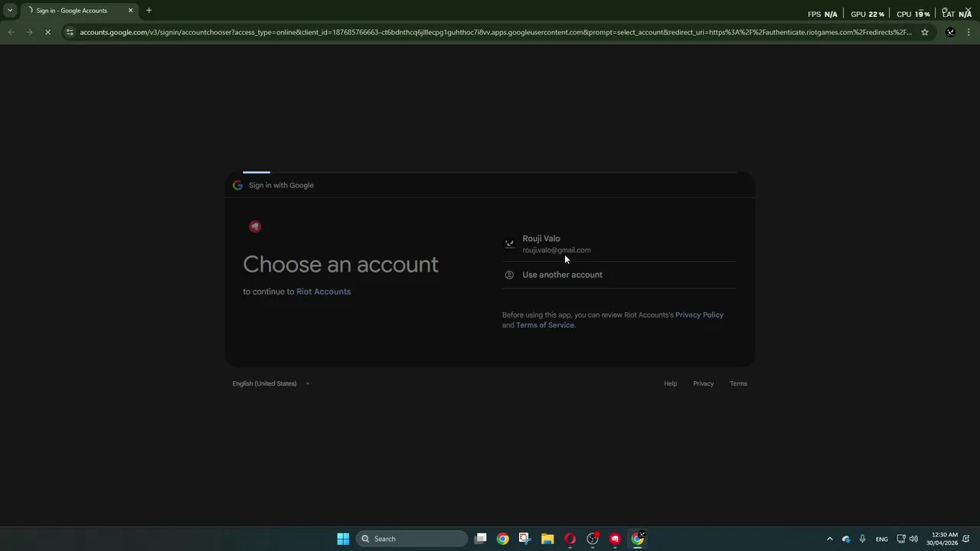This screenshot has height=551, width=980.
Task: Open the Help footer link
Action: click(x=670, y=383)
